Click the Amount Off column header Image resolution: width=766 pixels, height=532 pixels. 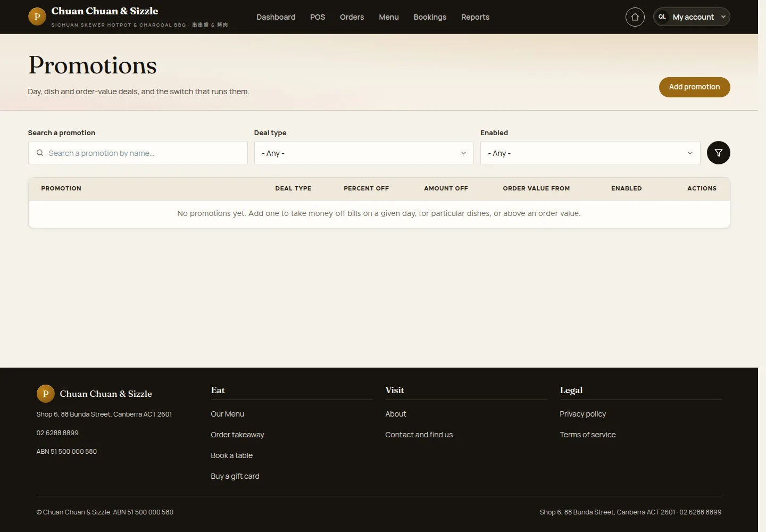point(446,188)
